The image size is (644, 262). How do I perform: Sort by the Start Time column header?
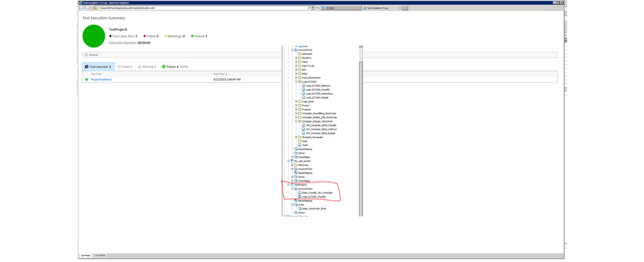(x=219, y=74)
